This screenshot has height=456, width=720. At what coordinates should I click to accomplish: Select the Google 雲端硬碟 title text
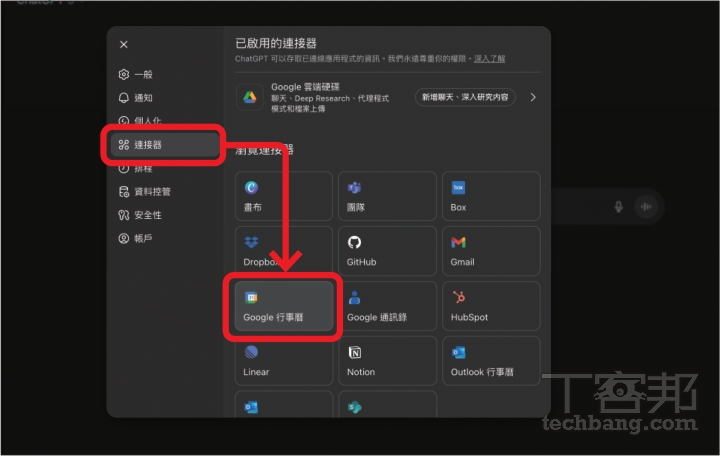(x=305, y=87)
